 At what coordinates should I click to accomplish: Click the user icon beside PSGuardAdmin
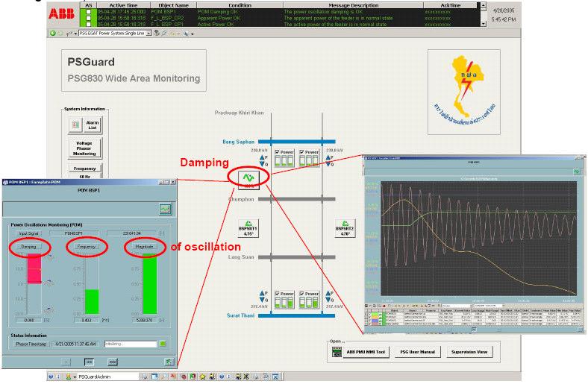(x=68, y=377)
